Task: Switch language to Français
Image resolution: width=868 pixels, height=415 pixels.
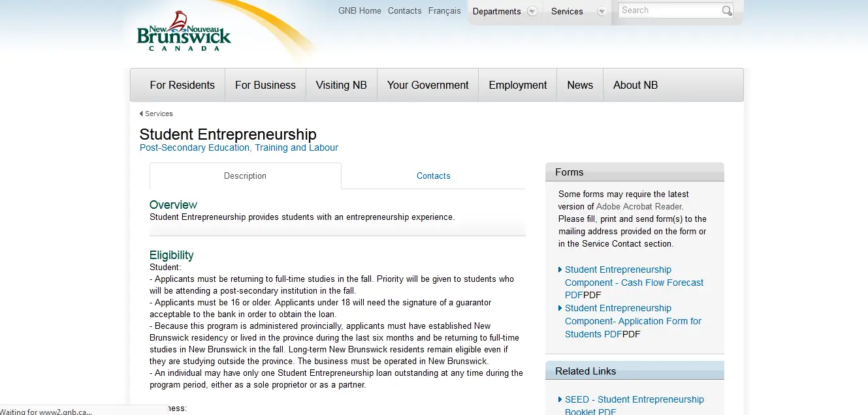Action: [x=444, y=10]
